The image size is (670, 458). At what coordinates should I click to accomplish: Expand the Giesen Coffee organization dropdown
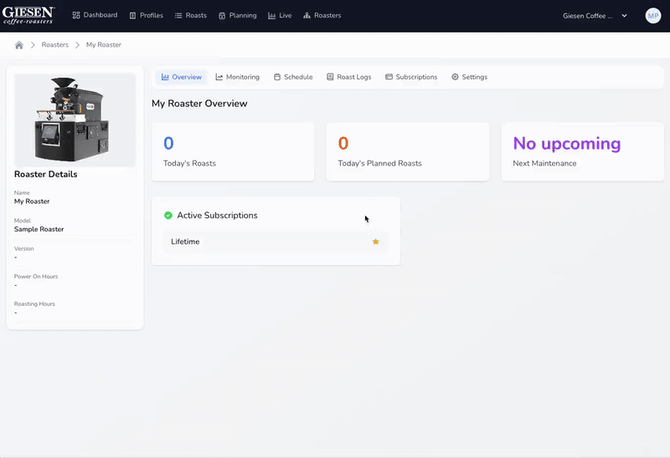coord(596,16)
